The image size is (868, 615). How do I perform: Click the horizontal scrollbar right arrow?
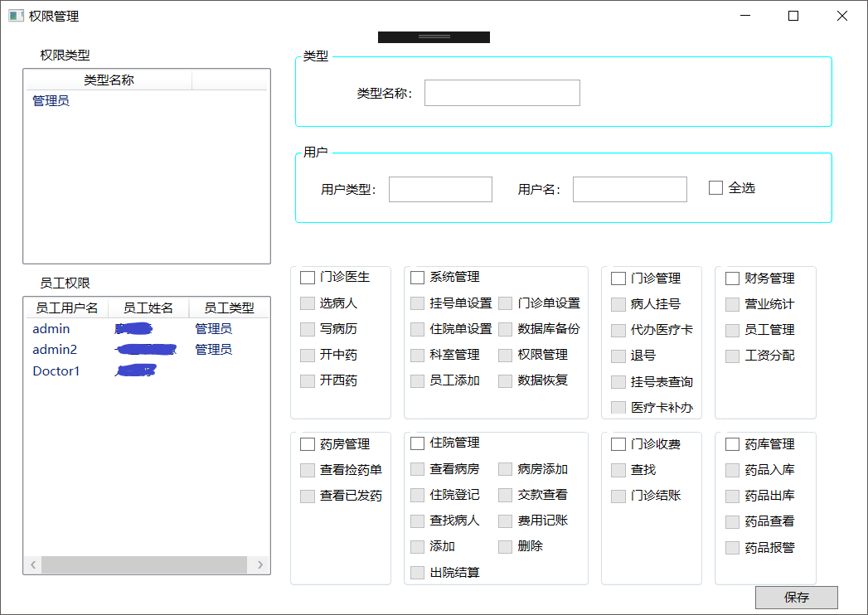(260, 564)
